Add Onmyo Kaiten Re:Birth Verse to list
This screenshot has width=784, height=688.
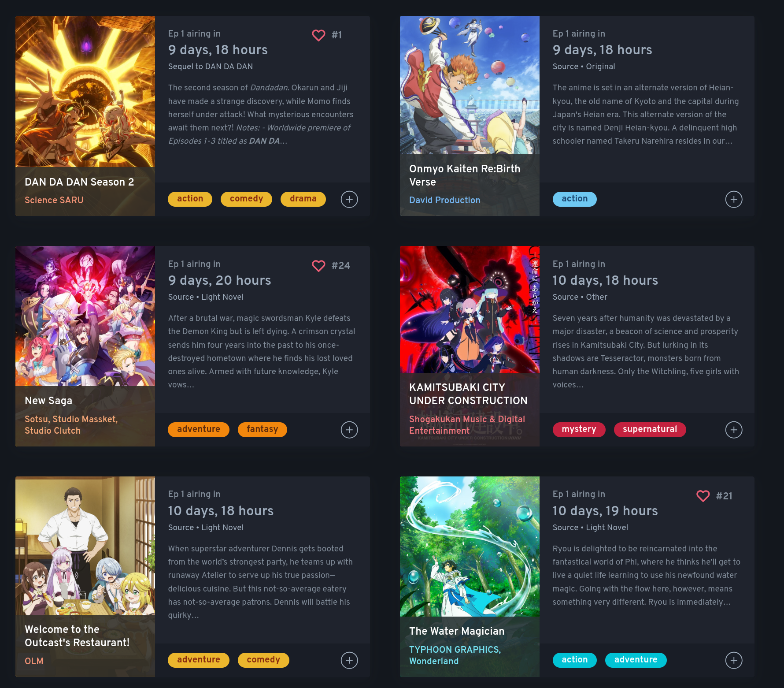coord(734,199)
